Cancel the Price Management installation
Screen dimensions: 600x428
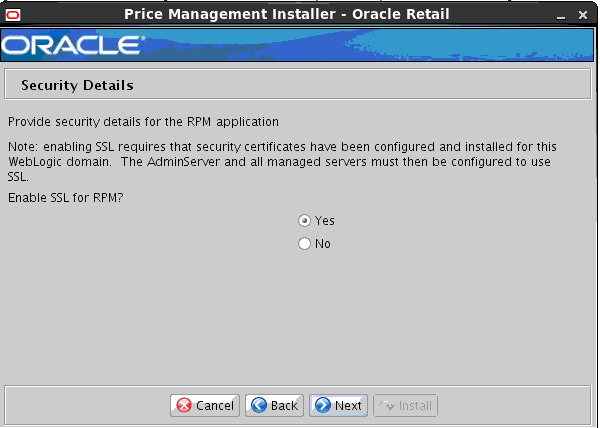click(205, 405)
